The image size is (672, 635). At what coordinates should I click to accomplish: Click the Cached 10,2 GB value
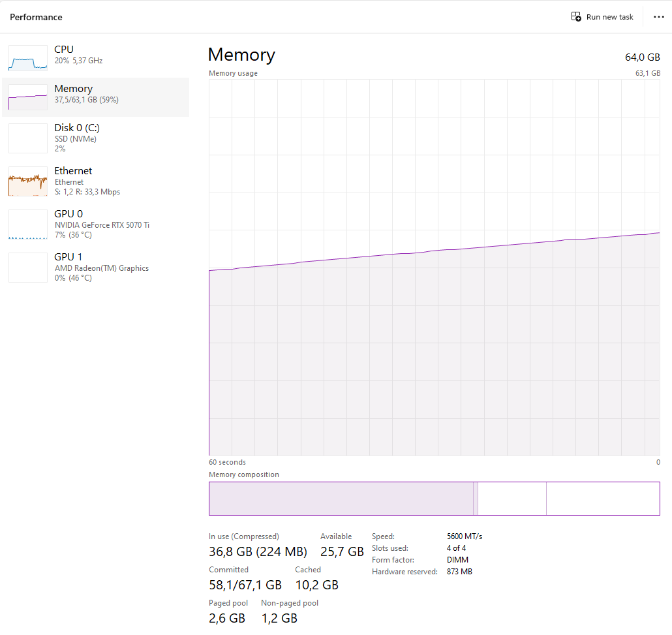coord(316,585)
